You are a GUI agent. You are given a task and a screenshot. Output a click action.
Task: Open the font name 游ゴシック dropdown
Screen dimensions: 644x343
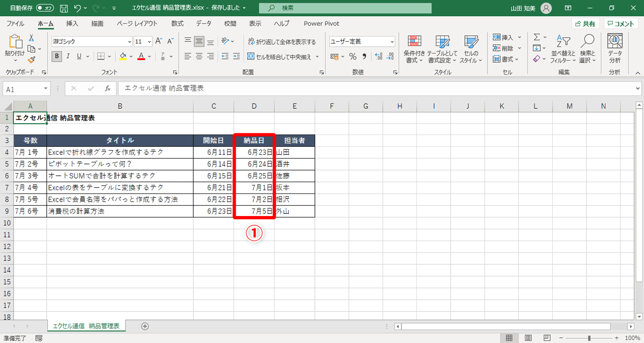pyautogui.click(x=129, y=41)
